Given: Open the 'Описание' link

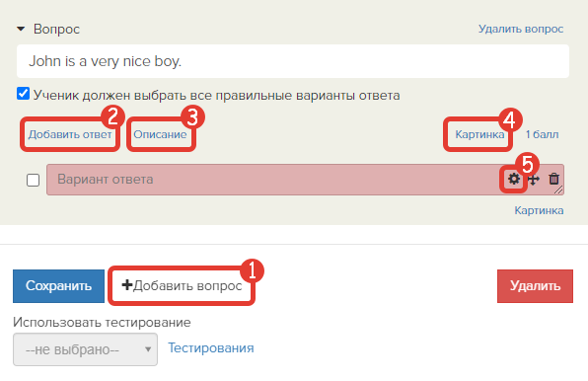Looking at the screenshot, I should (x=160, y=134).
